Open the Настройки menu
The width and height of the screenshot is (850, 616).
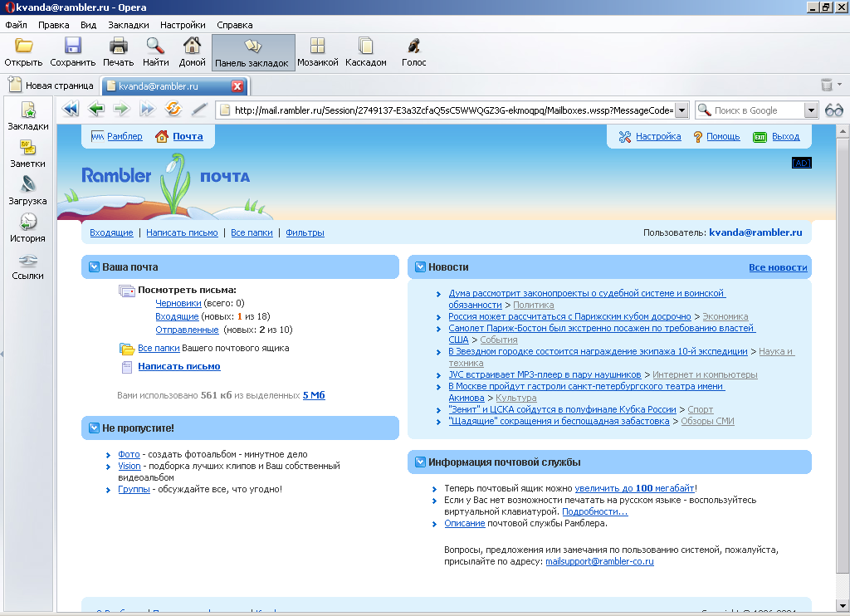click(x=183, y=25)
